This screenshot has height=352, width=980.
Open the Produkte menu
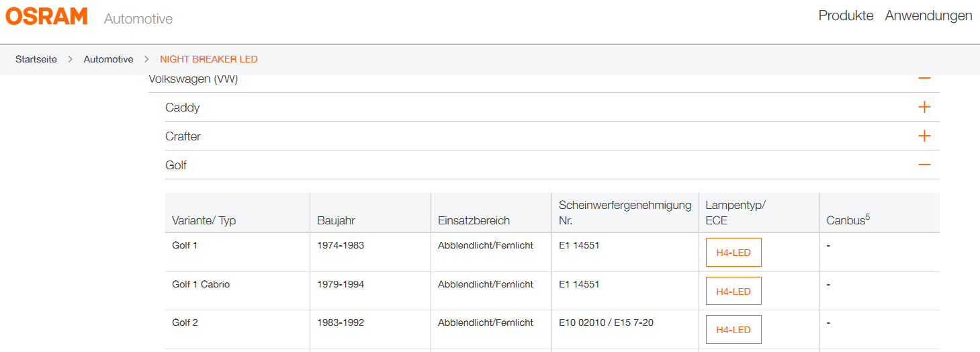[846, 15]
